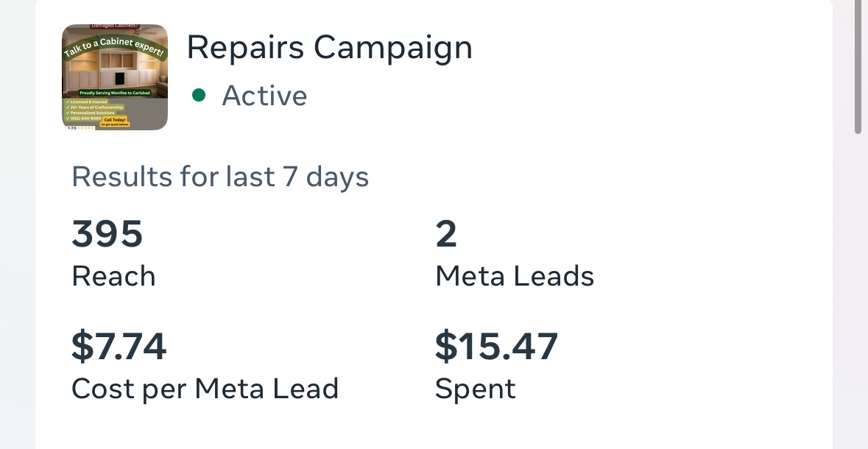Click the Proudly Serving Menifee to Carlsbad strip

coord(115,93)
